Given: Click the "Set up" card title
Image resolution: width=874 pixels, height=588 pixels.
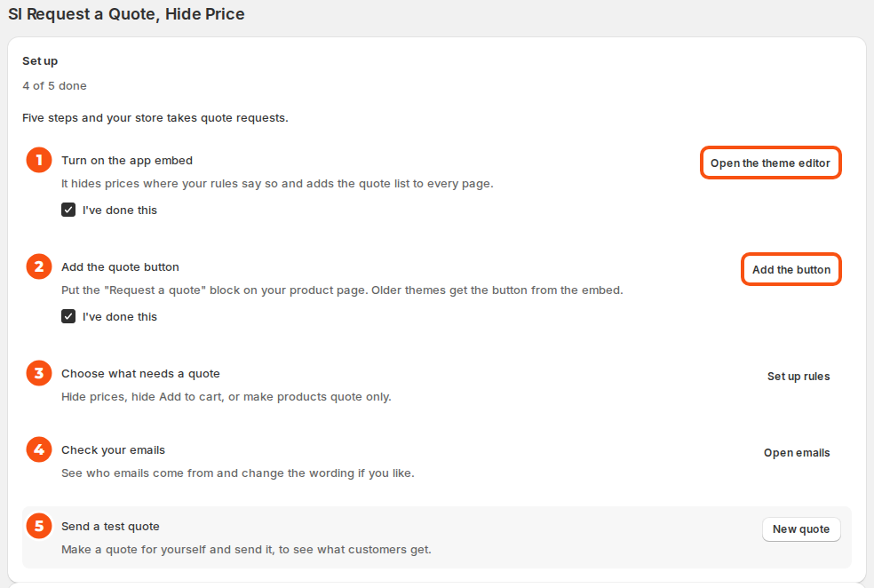Looking at the screenshot, I should coord(40,61).
